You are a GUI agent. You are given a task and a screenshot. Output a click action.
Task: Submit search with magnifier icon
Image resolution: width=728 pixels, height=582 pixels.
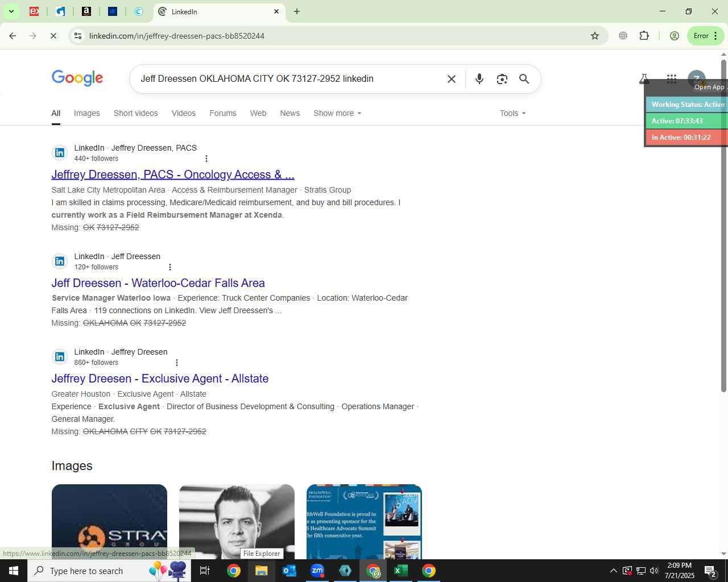524,79
